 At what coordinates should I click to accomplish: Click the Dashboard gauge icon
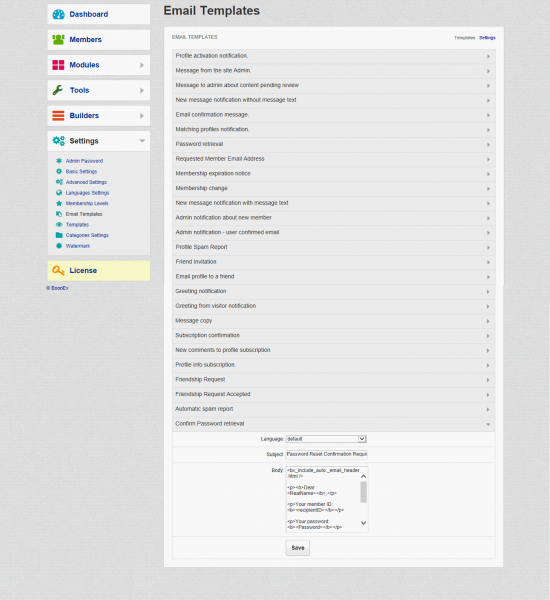[x=58, y=14]
